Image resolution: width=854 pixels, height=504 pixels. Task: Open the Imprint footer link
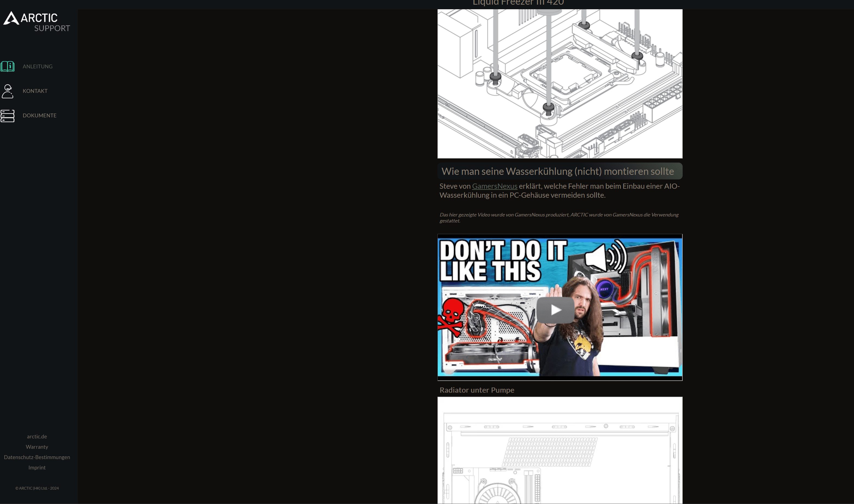37,467
